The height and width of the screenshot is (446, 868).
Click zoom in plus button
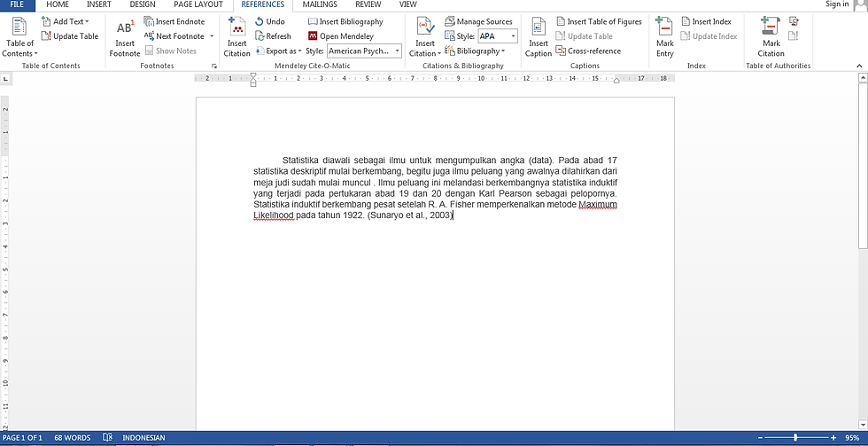(833, 438)
